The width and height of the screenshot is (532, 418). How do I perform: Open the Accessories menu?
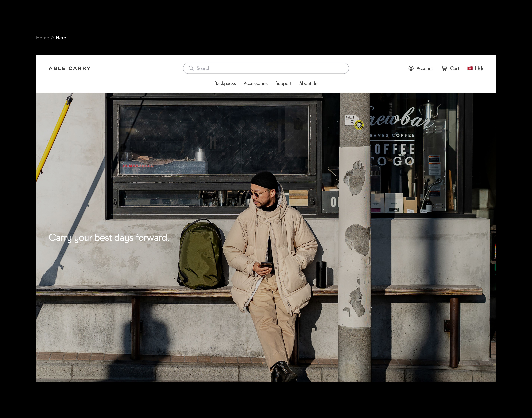coord(256,83)
